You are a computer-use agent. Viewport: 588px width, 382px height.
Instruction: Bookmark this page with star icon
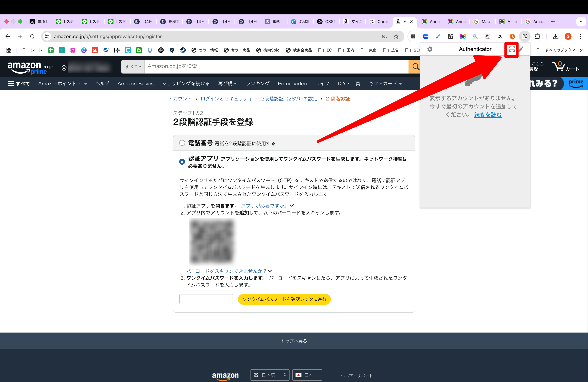pos(396,37)
